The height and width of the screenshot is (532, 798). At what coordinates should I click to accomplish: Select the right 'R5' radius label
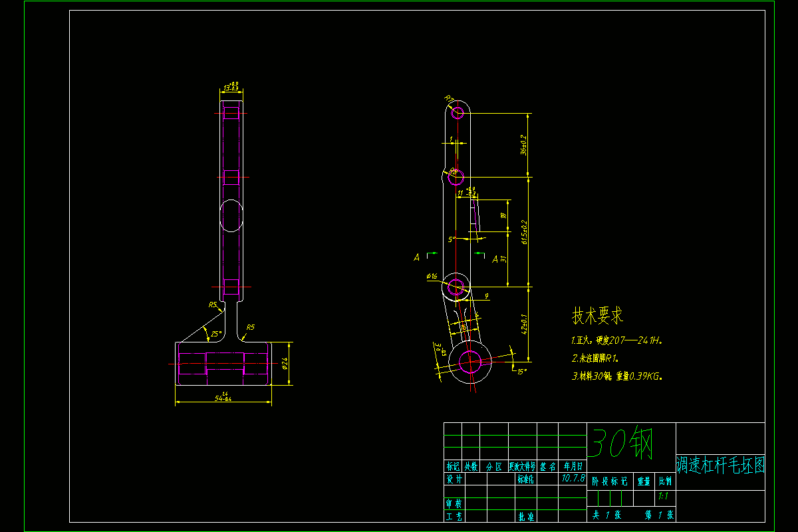coord(251,327)
